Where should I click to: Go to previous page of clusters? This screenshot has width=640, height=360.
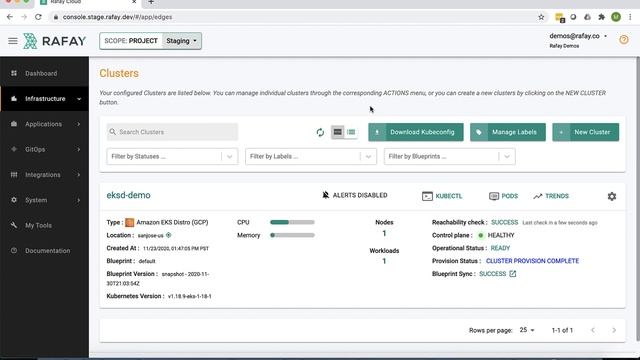[x=593, y=330]
